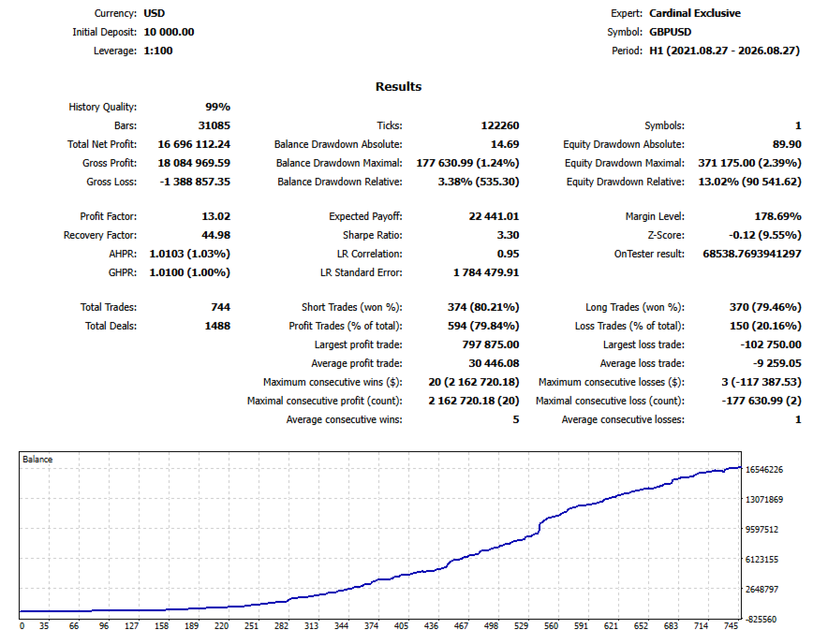Click the Initial Deposit value 10 000.00
This screenshot has width=813, height=644.
(x=169, y=32)
